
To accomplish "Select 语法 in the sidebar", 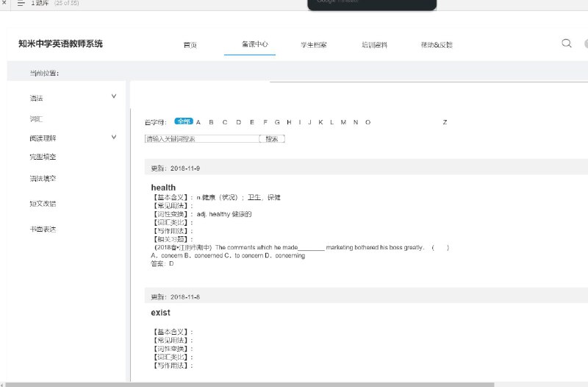I will [36, 99].
